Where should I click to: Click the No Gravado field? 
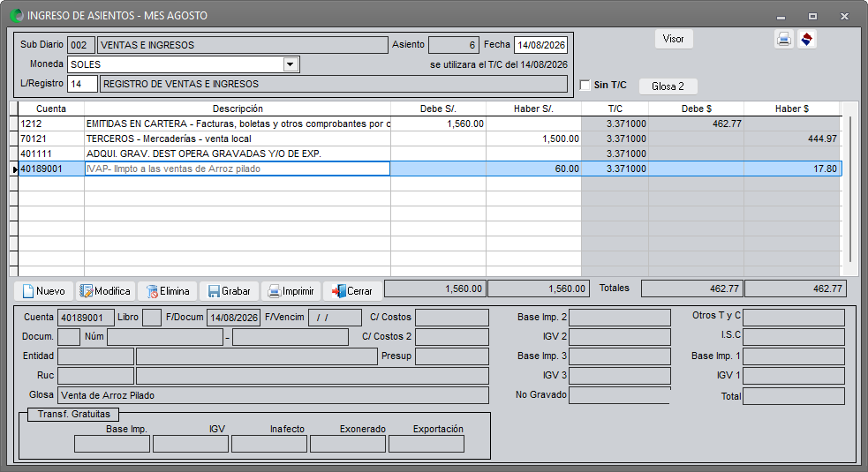(x=620, y=395)
